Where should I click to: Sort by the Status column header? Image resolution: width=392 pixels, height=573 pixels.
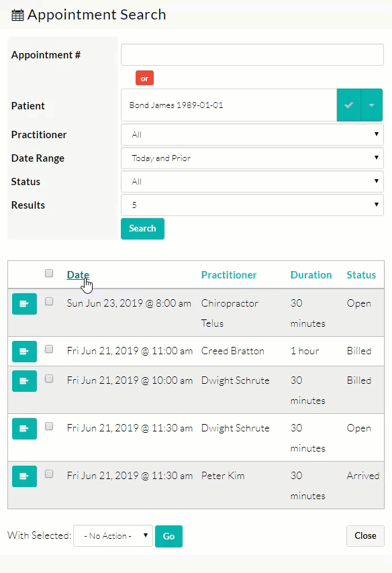361,275
